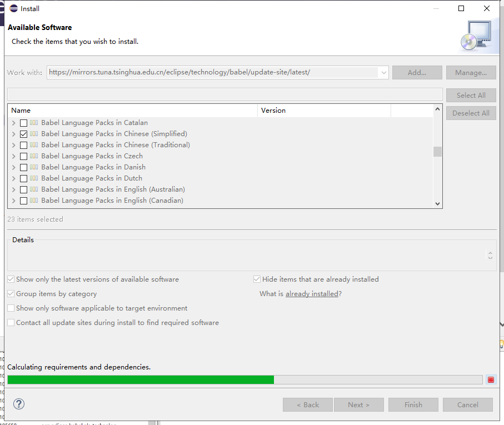This screenshot has width=504, height=425.
Task: Click the type filter text field
Action: tap(225, 94)
